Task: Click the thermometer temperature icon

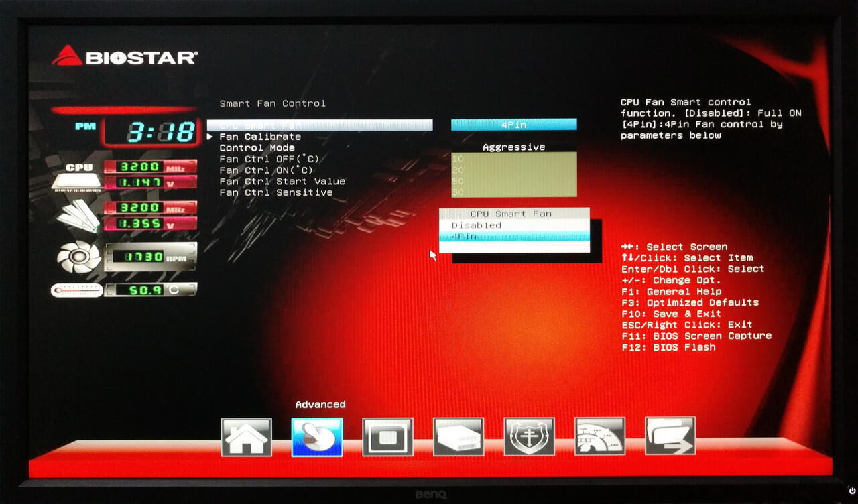Action: (77, 290)
